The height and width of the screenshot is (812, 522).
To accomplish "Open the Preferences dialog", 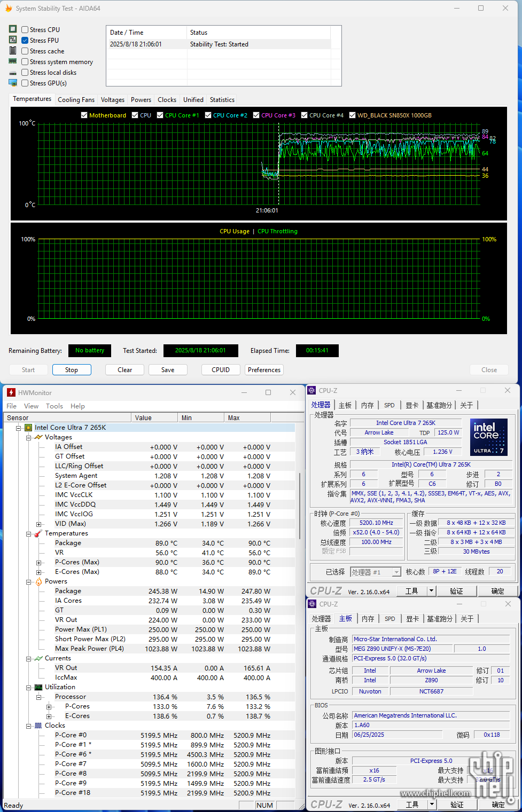I will (264, 370).
